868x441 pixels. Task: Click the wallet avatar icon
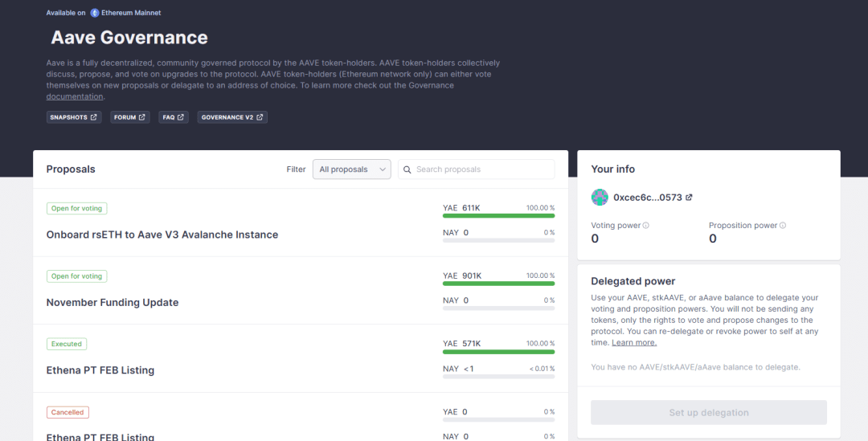tap(600, 197)
